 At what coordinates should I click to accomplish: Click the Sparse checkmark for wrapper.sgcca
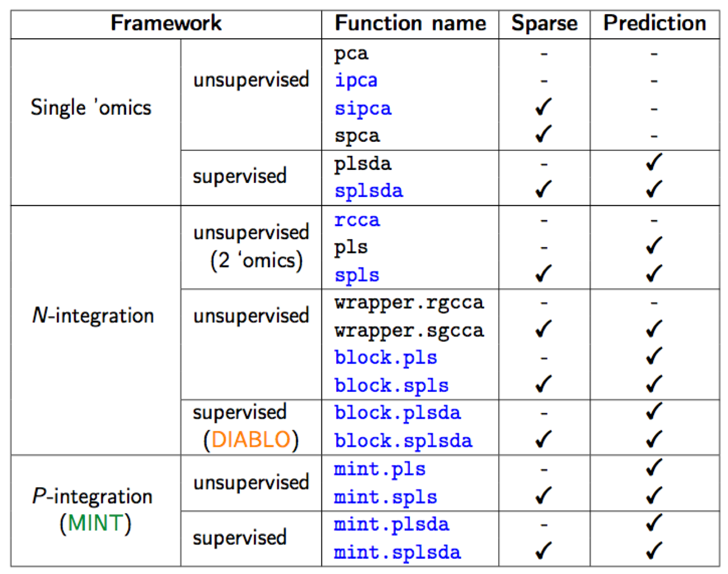coord(543,329)
